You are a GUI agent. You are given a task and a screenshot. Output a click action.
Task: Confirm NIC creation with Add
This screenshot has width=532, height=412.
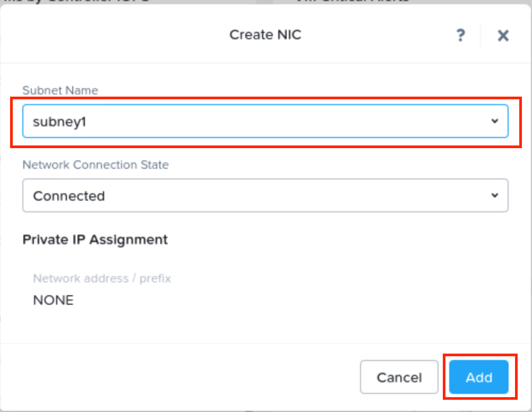tap(478, 377)
